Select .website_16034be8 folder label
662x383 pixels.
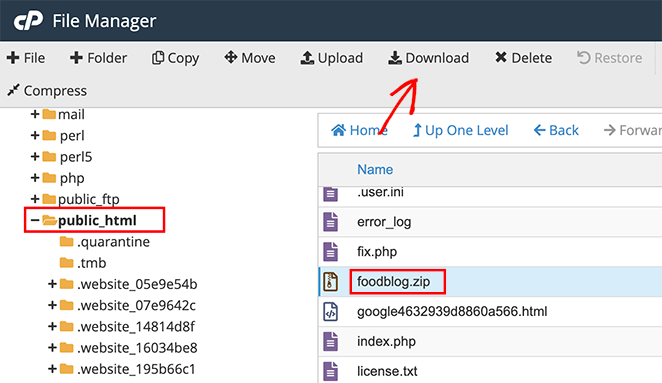coord(137,348)
